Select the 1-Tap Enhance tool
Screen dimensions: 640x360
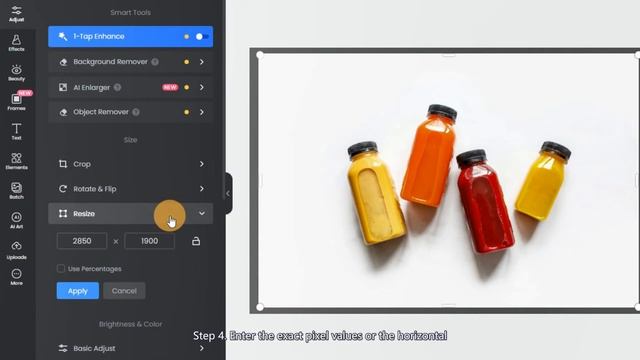130,37
